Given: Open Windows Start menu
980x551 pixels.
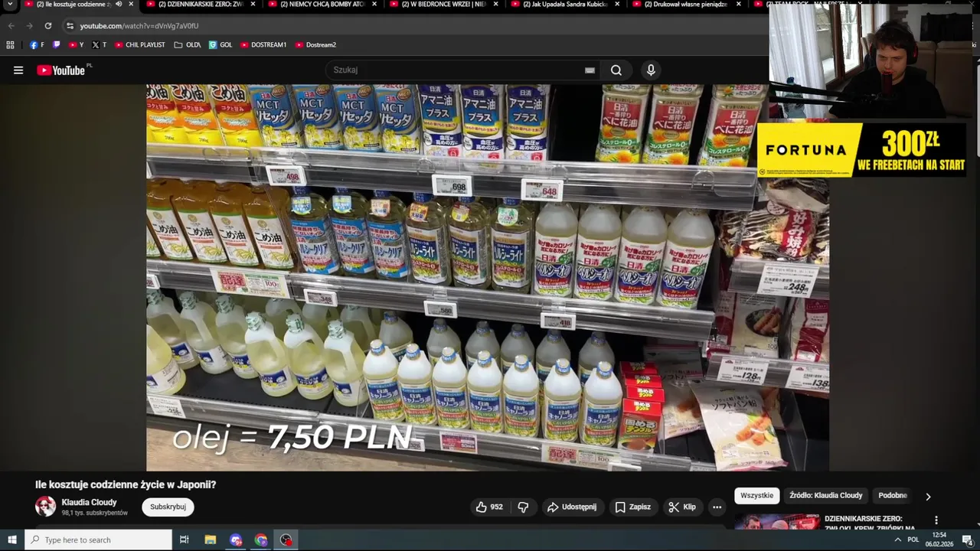Looking at the screenshot, I should click(12, 540).
